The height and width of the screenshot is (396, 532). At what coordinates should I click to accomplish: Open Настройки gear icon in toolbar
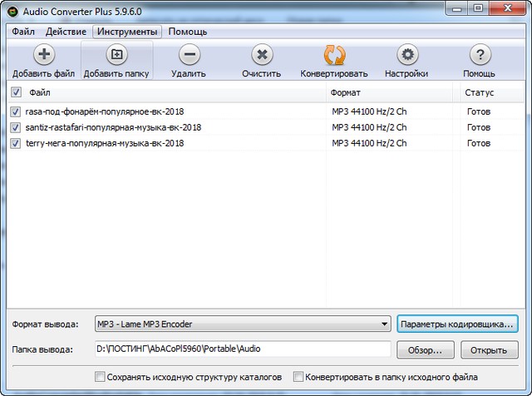pyautogui.click(x=407, y=54)
